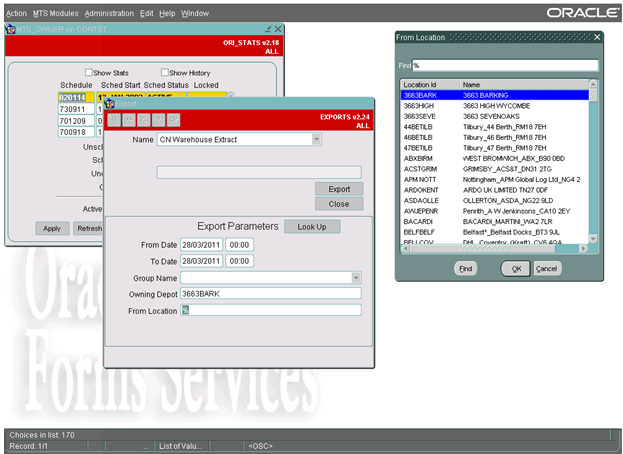This screenshot has width=623, height=454.
Task: Click the Apply button
Action: click(52, 228)
